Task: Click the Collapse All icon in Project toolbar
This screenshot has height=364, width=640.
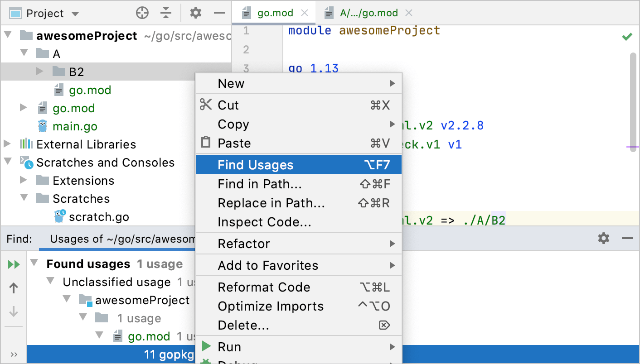Action: pyautogui.click(x=166, y=13)
